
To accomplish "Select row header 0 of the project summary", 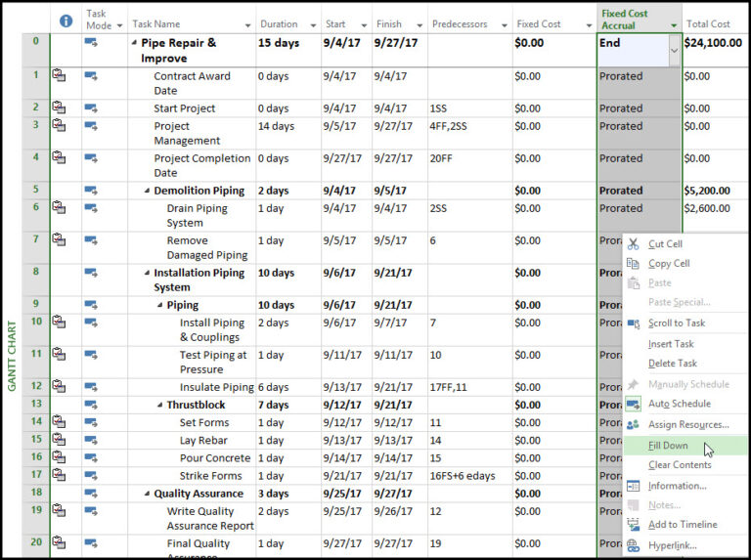I will 36,50.
